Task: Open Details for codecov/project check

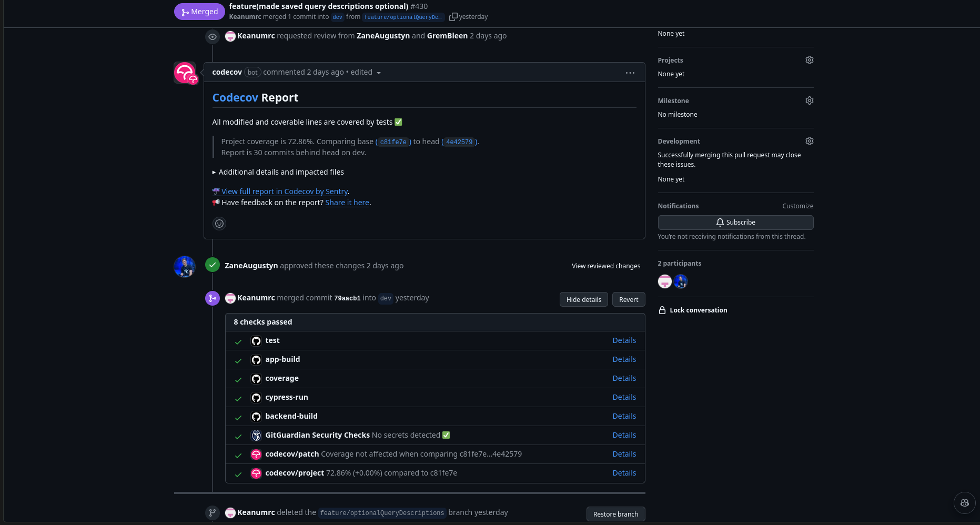Action: point(624,473)
